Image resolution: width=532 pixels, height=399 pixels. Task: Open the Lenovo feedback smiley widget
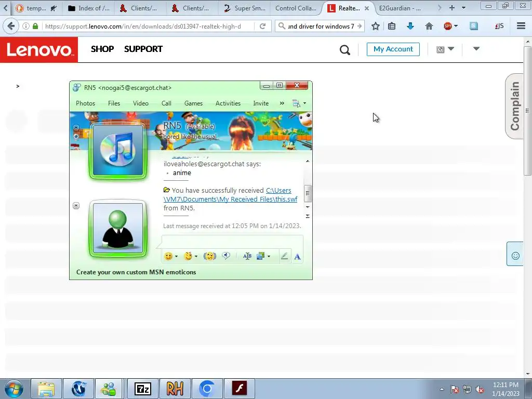coord(515,254)
